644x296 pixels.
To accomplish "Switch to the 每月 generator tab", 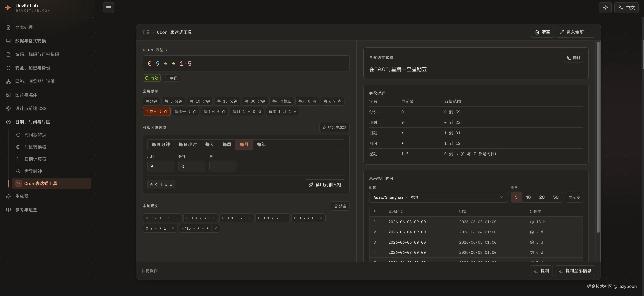I will [244, 144].
